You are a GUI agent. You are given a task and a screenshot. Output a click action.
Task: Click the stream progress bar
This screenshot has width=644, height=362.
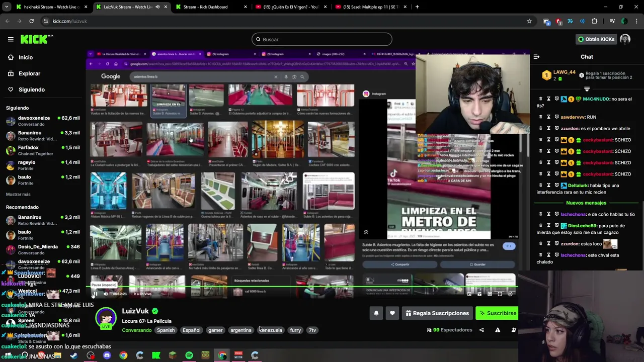pos(302,288)
